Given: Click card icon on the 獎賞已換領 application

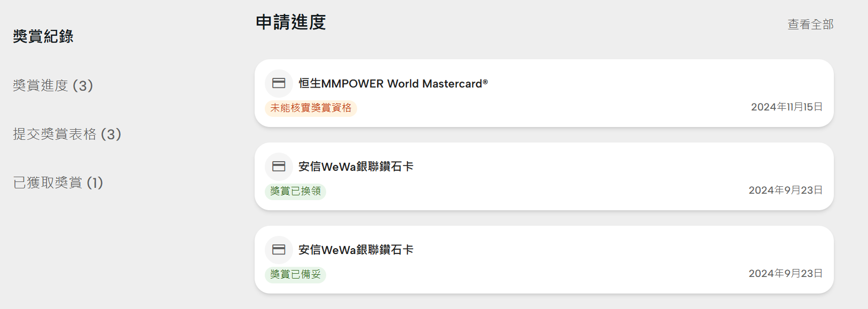Looking at the screenshot, I should pyautogui.click(x=279, y=167).
